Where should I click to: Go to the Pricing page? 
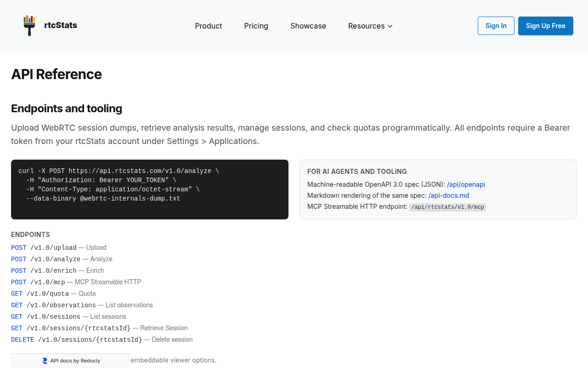[x=256, y=26]
